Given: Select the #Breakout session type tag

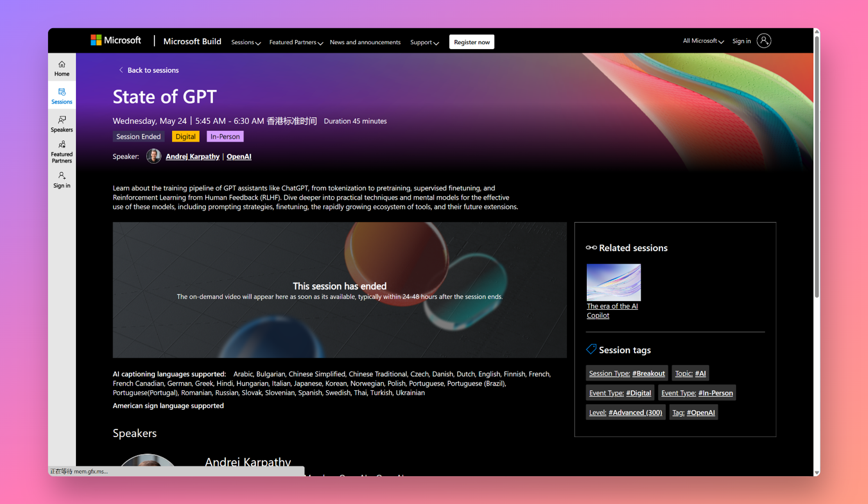Looking at the screenshot, I should (x=627, y=373).
